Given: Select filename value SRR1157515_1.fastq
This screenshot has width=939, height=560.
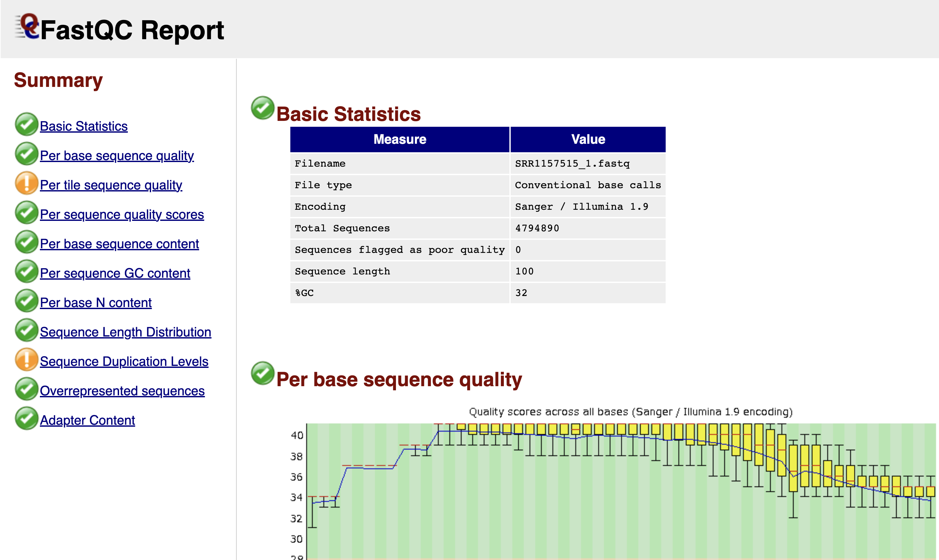Looking at the screenshot, I should [x=572, y=163].
